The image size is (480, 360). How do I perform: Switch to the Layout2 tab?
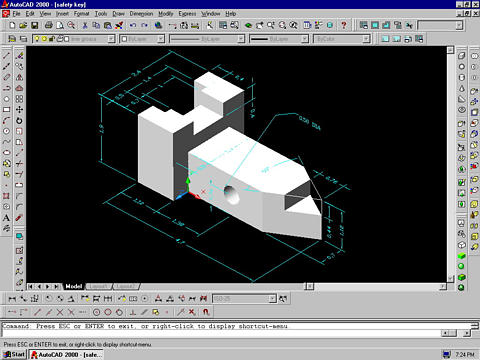[126, 286]
